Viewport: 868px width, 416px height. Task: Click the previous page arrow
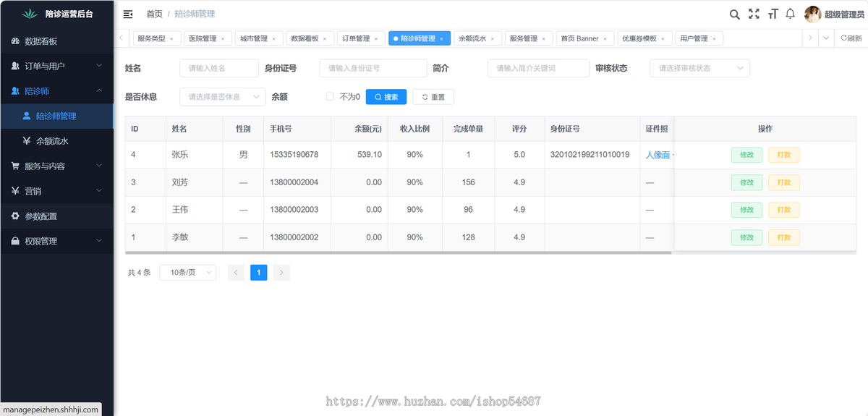click(236, 272)
